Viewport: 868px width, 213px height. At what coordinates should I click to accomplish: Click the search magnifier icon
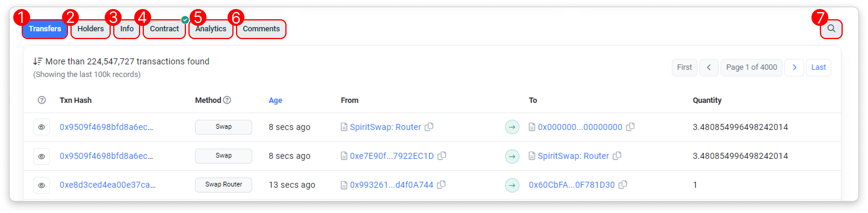pos(831,29)
